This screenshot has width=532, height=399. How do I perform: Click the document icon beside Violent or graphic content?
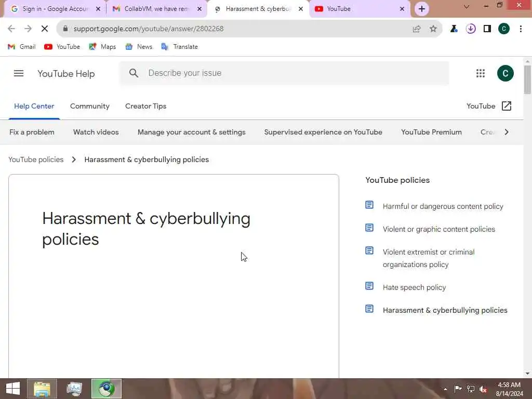point(369,228)
